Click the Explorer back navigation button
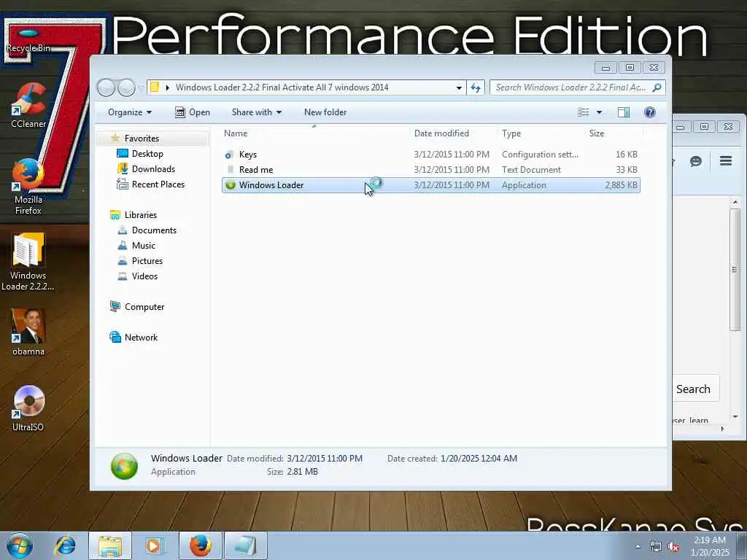 tap(106, 87)
